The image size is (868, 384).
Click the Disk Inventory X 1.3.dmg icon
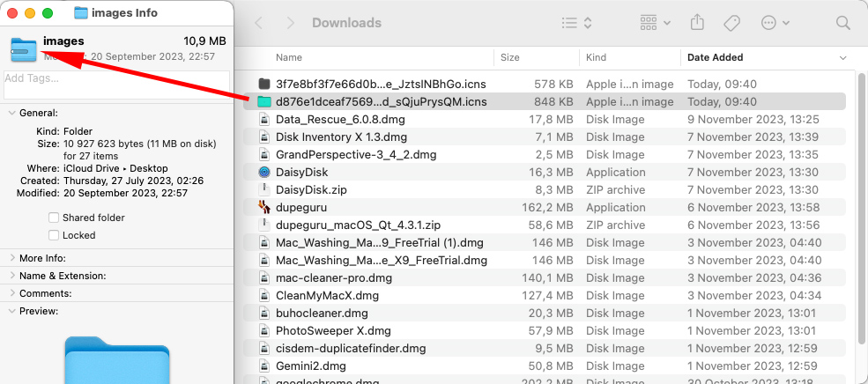264,137
